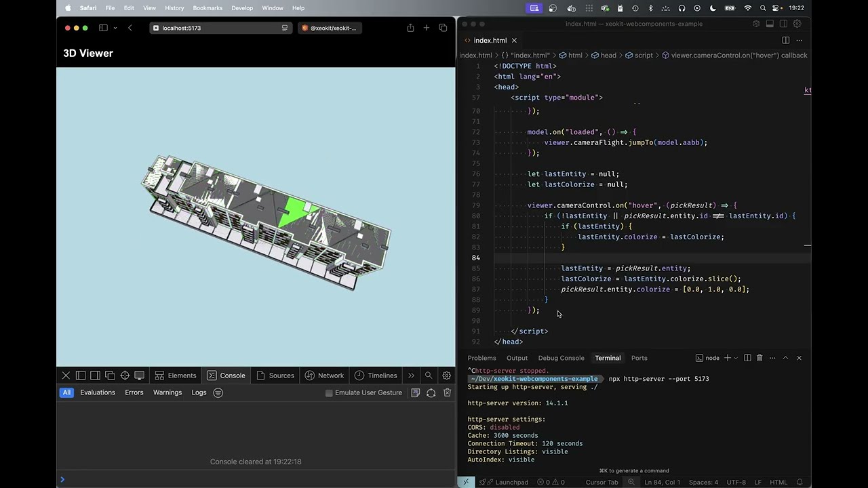Change Spaces: 4 indentation setting
Screen dimensions: 868x488
click(x=703, y=483)
